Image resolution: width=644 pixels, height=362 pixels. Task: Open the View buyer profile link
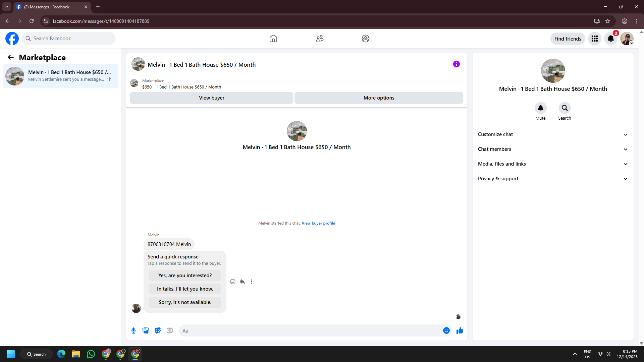coord(318,223)
